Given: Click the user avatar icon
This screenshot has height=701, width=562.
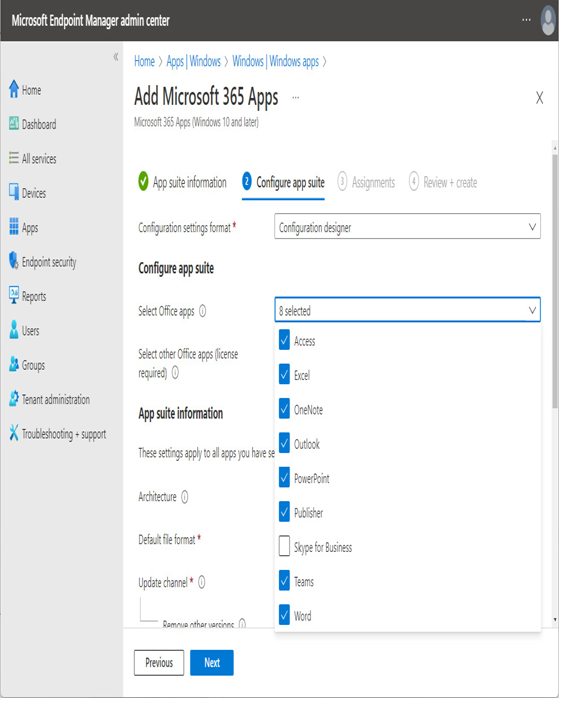Looking at the screenshot, I should 549,21.
